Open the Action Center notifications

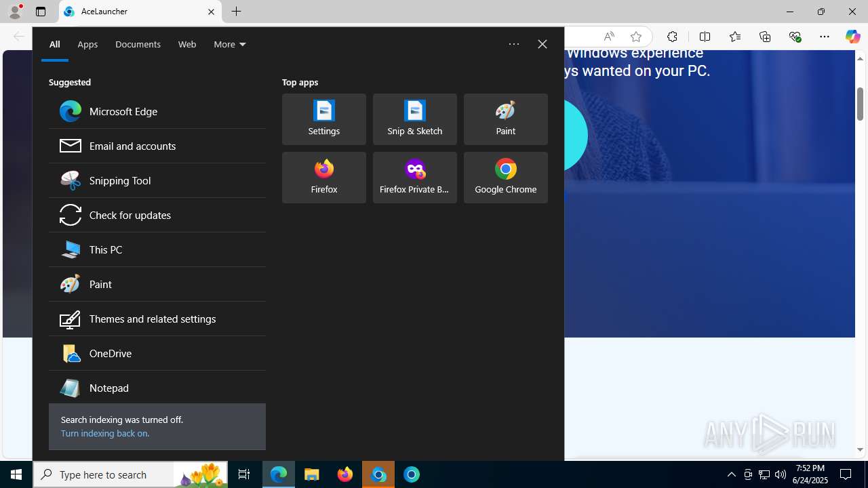pos(846,474)
